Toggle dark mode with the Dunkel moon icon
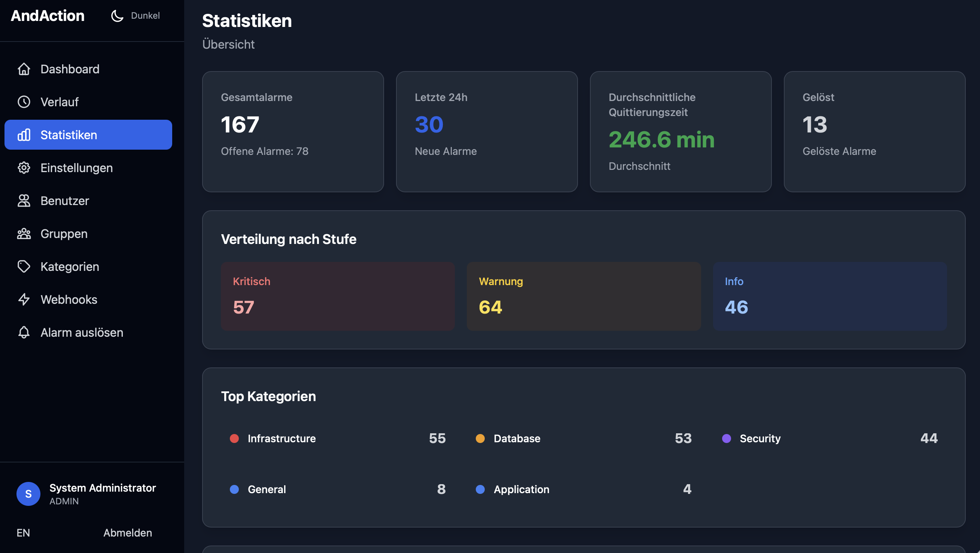The image size is (980, 553). point(117,16)
